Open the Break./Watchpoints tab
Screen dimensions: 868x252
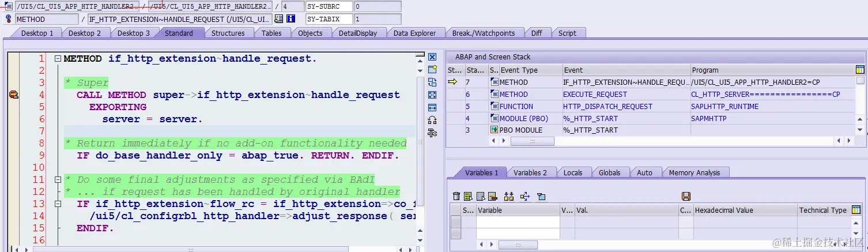483,33
